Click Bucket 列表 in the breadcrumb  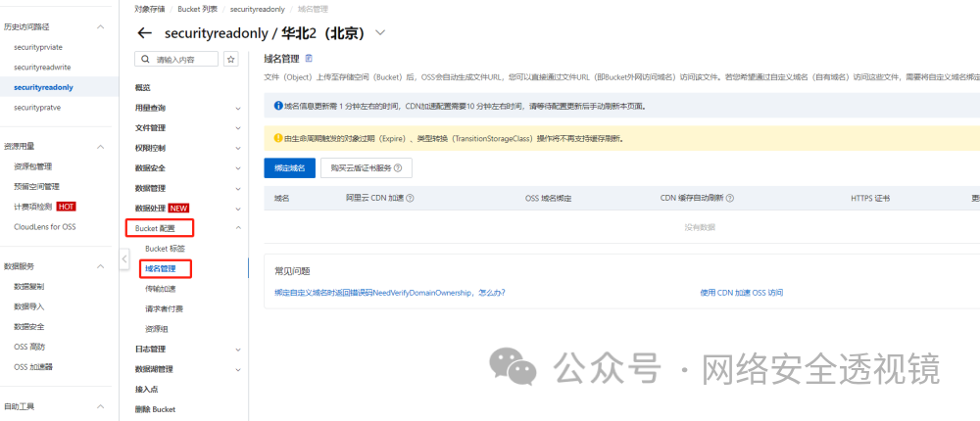pyautogui.click(x=198, y=10)
